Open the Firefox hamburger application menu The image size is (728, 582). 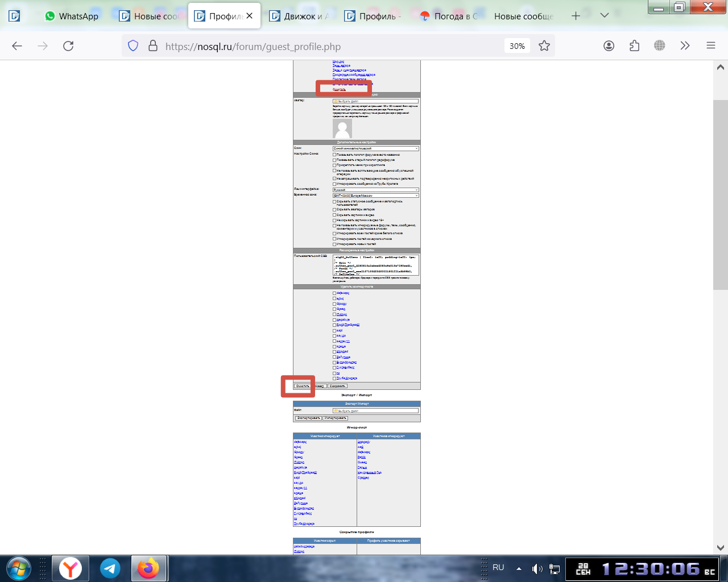coord(710,46)
